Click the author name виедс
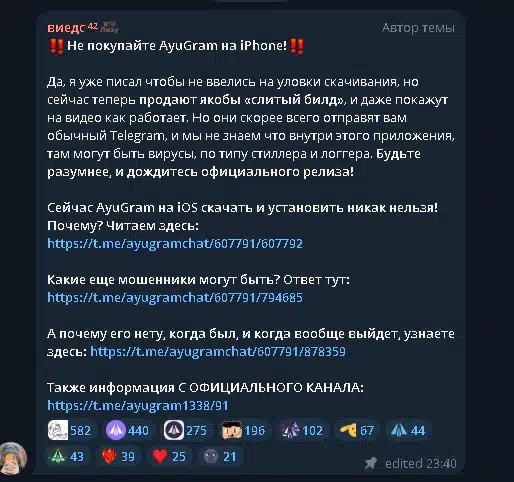514x482 pixels. 66,28
